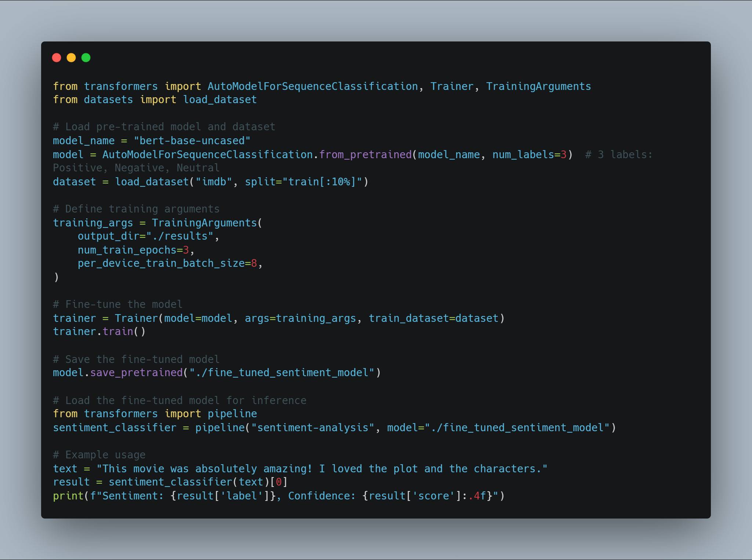Click the comment '# Load the fine-tuned model for inference'
The height and width of the screenshot is (560, 752).
pyautogui.click(x=180, y=401)
